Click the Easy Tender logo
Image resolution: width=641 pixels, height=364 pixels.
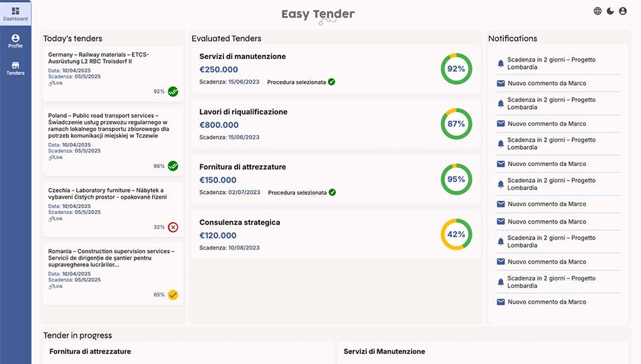pyautogui.click(x=318, y=15)
